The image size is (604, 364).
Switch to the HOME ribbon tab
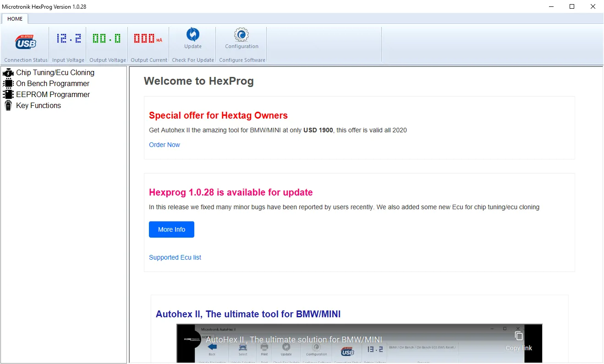tap(15, 19)
